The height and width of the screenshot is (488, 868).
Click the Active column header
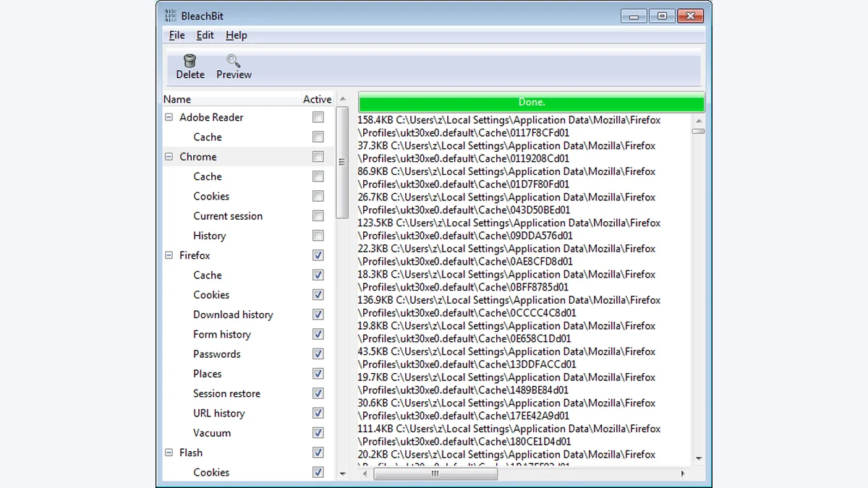coord(318,99)
